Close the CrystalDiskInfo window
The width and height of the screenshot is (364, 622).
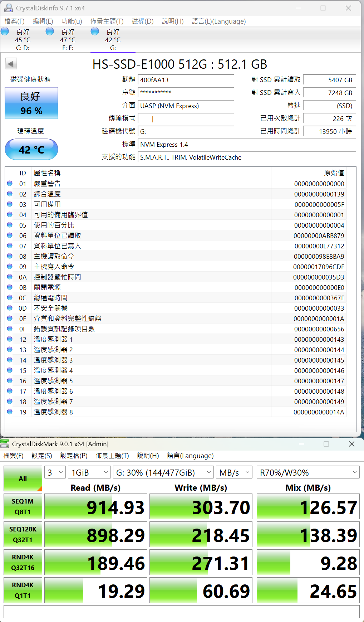pos(348,8)
